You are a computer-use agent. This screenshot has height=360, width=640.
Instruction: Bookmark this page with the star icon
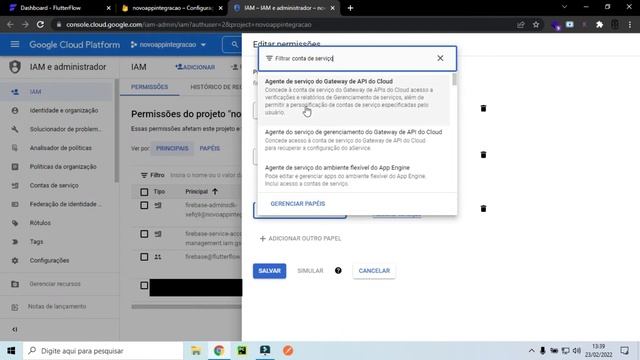point(536,24)
